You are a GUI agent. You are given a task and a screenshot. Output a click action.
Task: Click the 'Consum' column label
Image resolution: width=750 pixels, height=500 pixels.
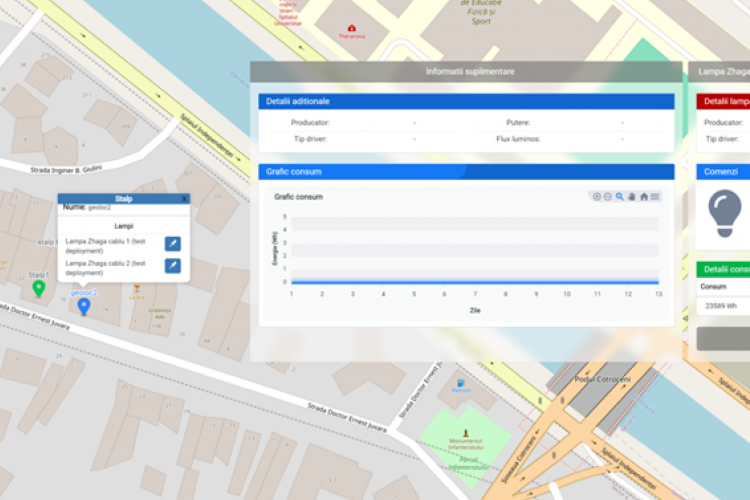(713, 287)
